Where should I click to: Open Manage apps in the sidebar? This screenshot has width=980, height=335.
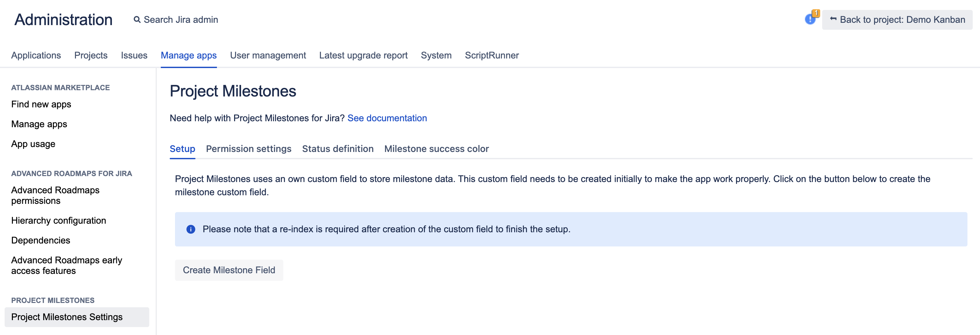[39, 124]
